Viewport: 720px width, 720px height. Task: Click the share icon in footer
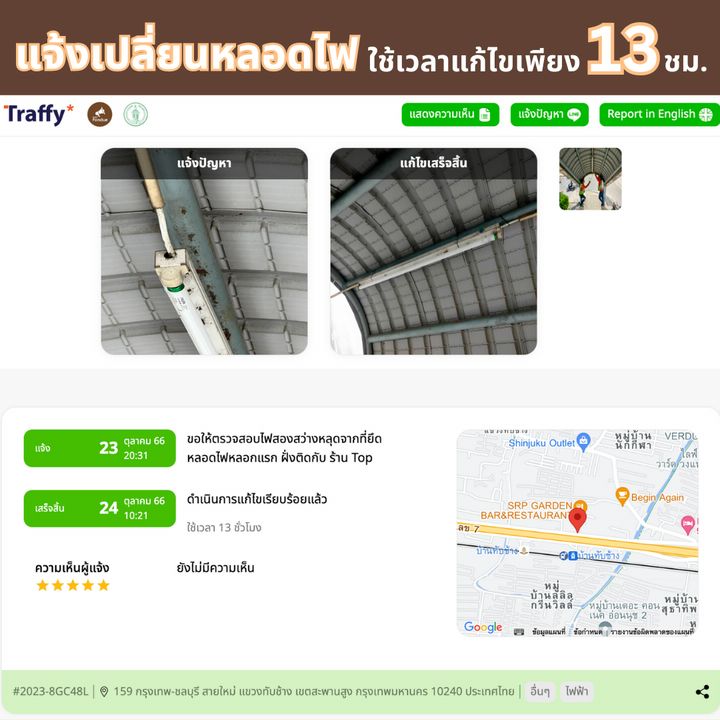point(702,692)
